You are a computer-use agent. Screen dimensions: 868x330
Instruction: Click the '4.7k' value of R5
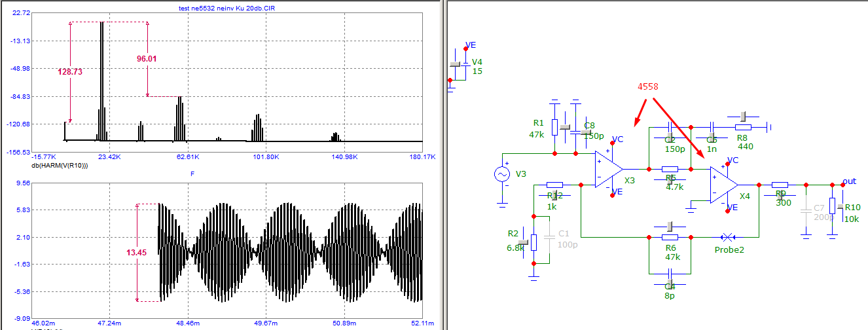pos(674,187)
